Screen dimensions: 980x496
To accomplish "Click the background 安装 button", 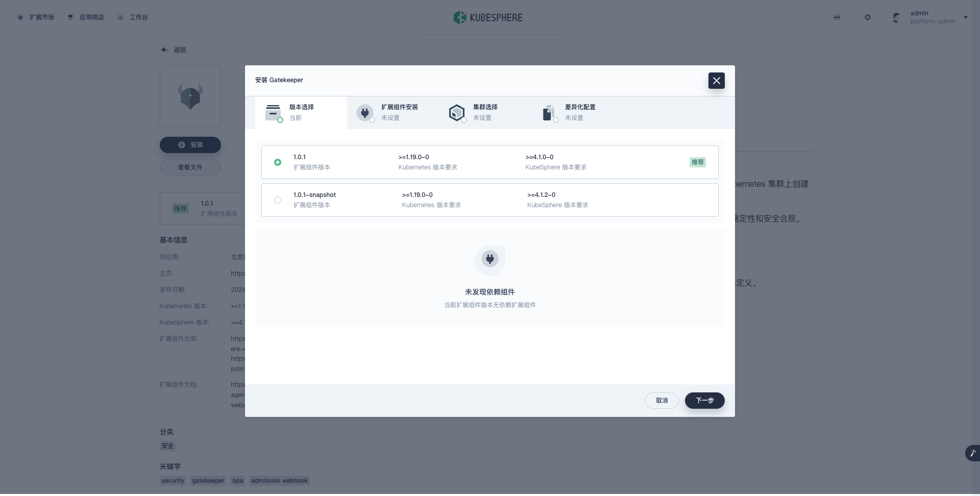I will 190,145.
